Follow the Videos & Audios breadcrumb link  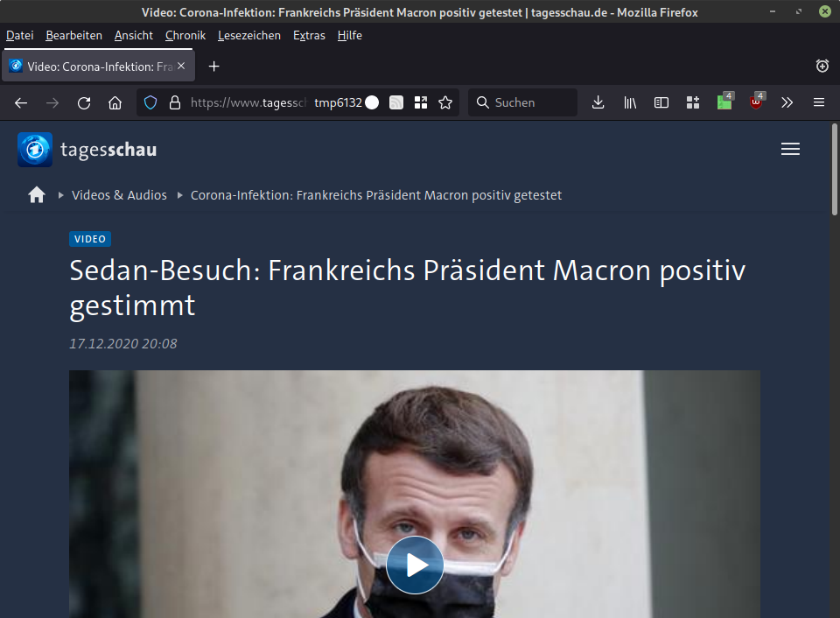pos(120,195)
